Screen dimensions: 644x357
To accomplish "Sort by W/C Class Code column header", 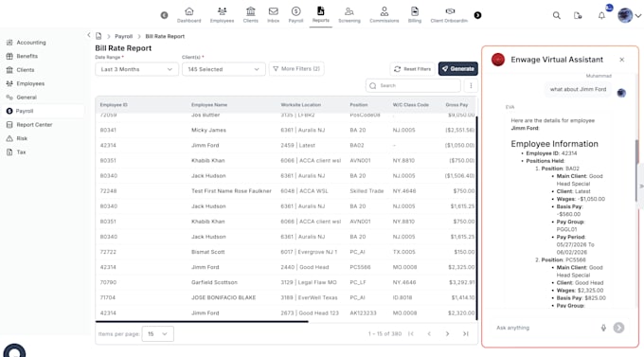I will [x=411, y=105].
